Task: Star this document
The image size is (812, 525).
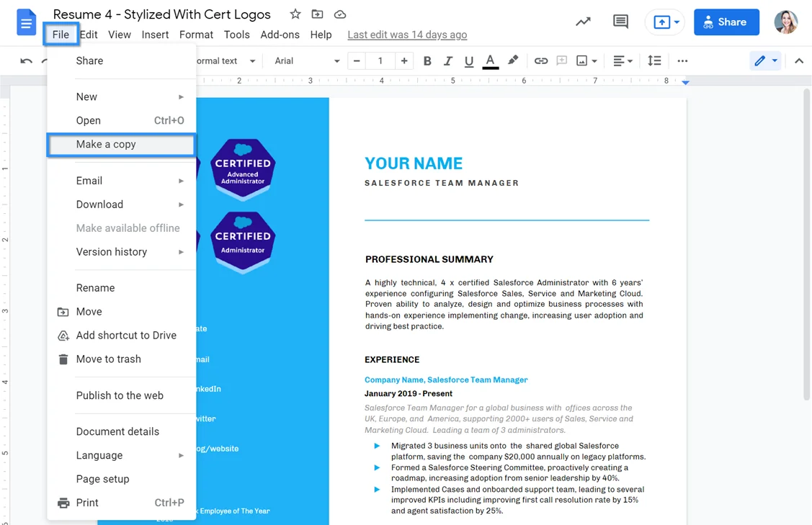Action: coord(295,14)
